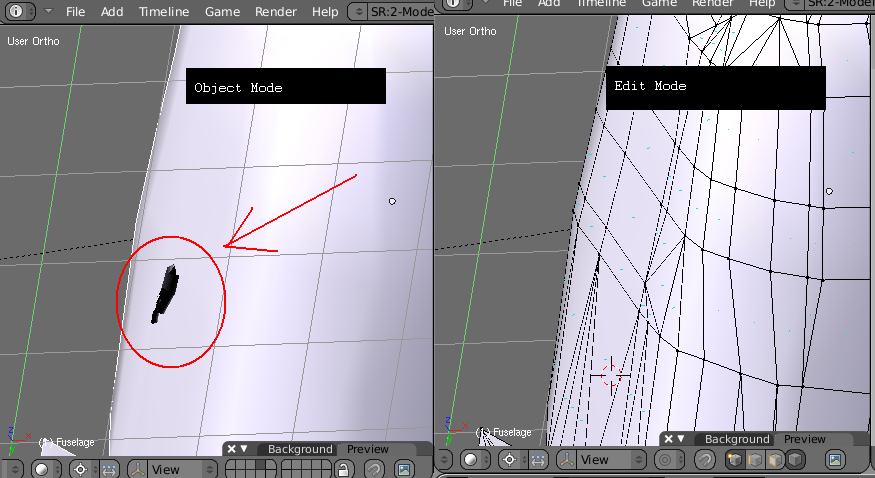Toggle the snap magnet in Object Mode viewport
This screenshot has width=875, height=478.
coord(374,470)
